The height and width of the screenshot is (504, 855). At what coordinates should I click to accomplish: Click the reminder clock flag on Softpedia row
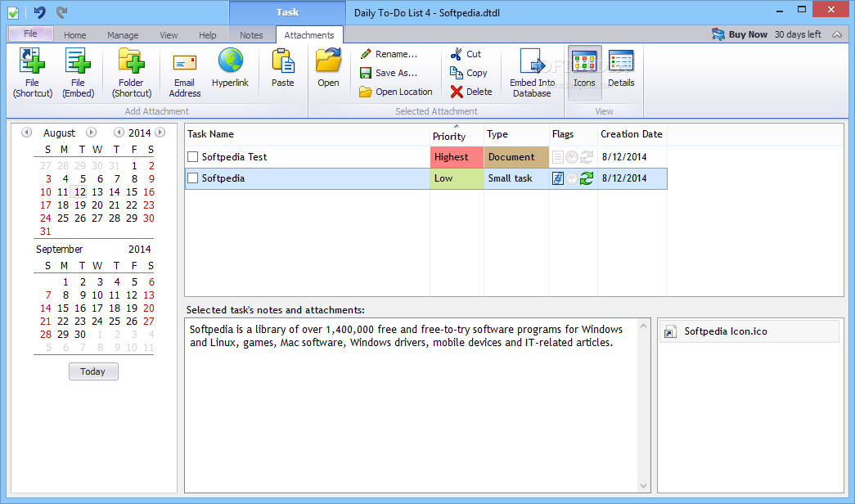pos(571,178)
